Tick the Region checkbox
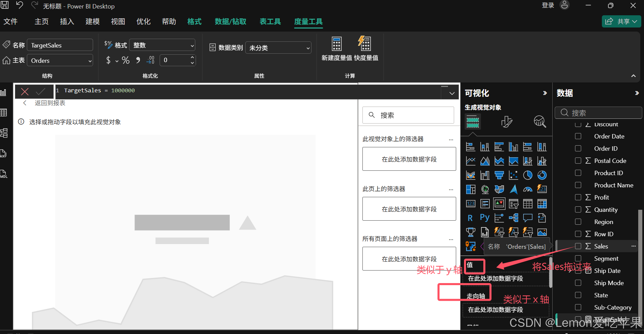The width and height of the screenshot is (644, 334). (578, 222)
